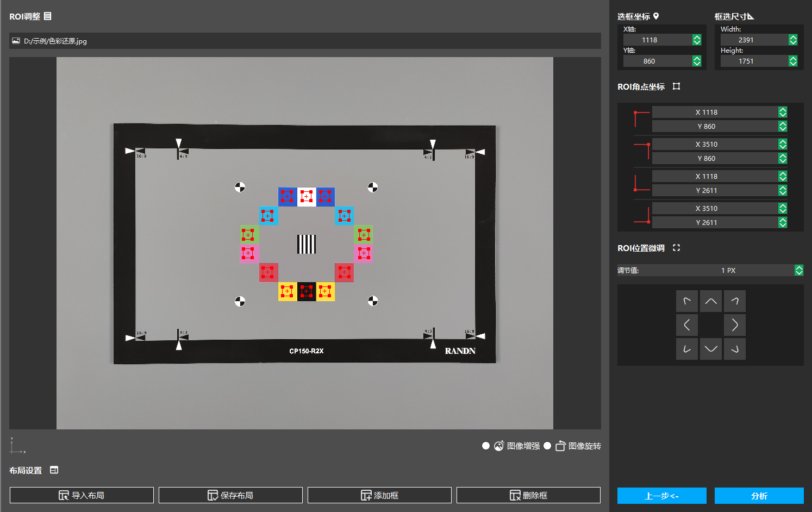Click the 布局设置 layout icon

click(x=54, y=470)
